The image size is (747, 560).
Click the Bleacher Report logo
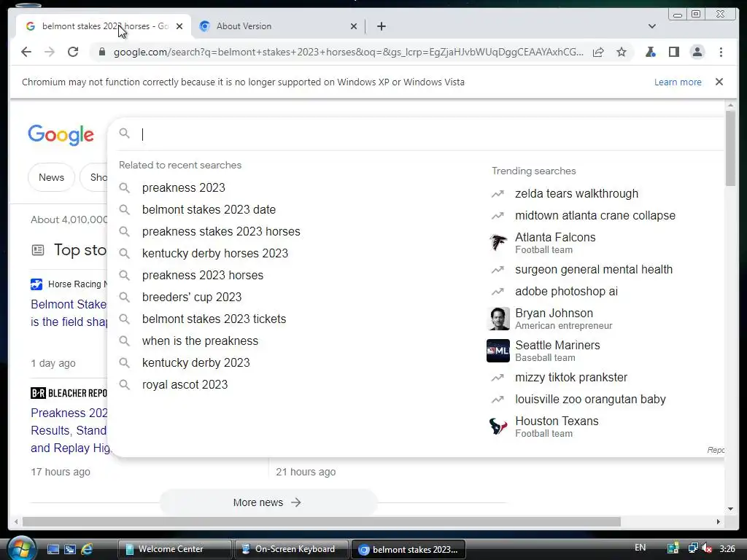[69, 393]
